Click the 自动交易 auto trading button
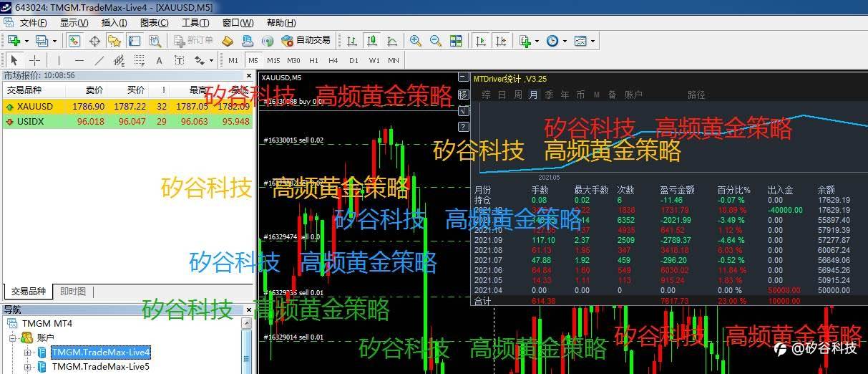 coord(306,41)
